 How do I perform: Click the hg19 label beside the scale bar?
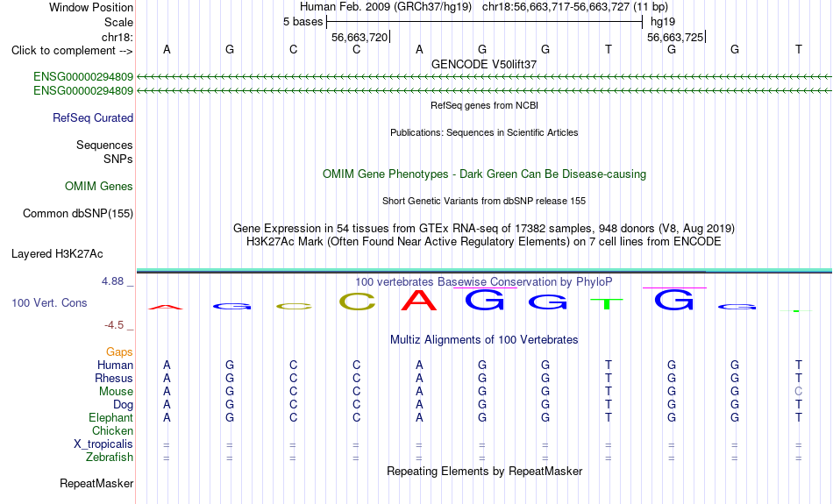(663, 22)
